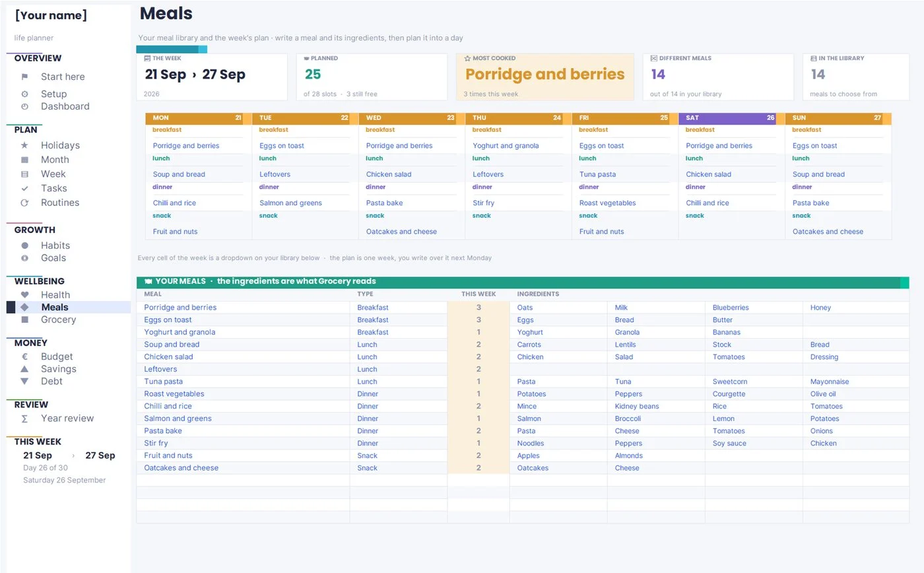
Task: Open Saturday lunch dropdown Chicken salad
Action: [x=731, y=174]
